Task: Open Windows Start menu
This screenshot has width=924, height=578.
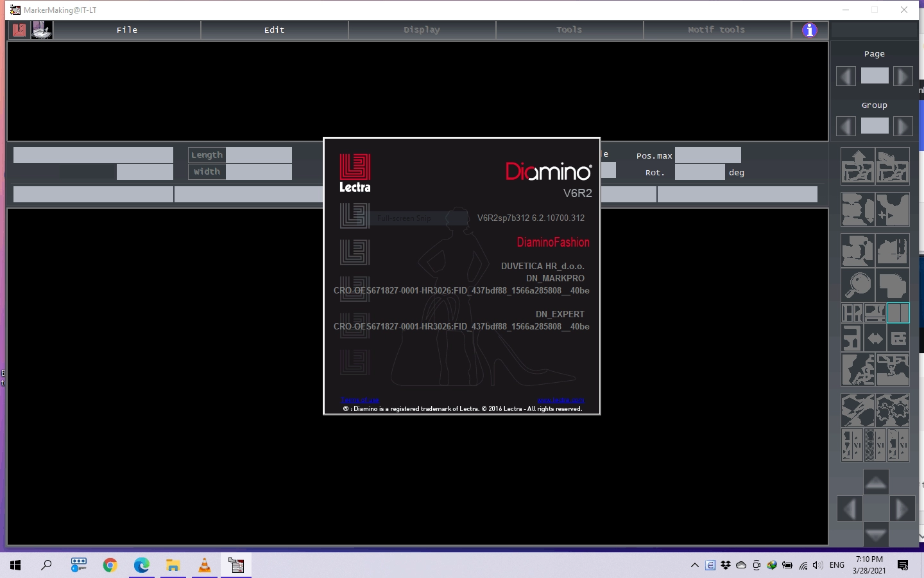Action: pyautogui.click(x=15, y=565)
